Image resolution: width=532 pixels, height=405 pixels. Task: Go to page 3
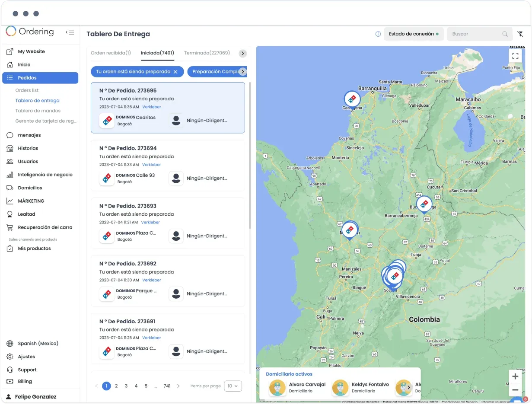126,386
